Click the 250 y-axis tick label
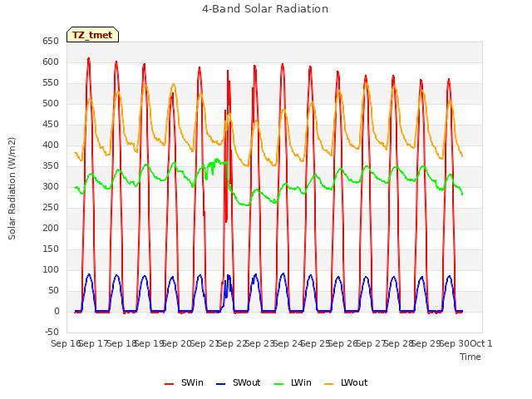This screenshot has width=532, height=399. pyautogui.click(x=51, y=208)
